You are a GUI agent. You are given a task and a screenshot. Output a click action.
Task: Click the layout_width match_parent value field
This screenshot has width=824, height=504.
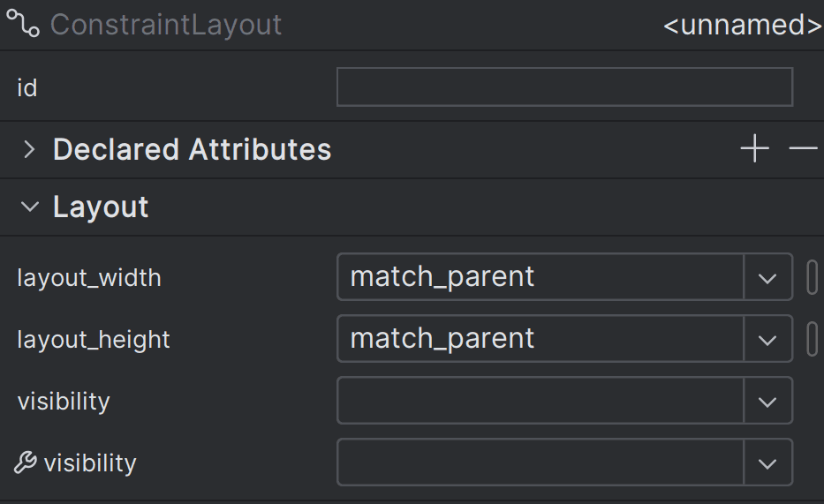point(541,277)
